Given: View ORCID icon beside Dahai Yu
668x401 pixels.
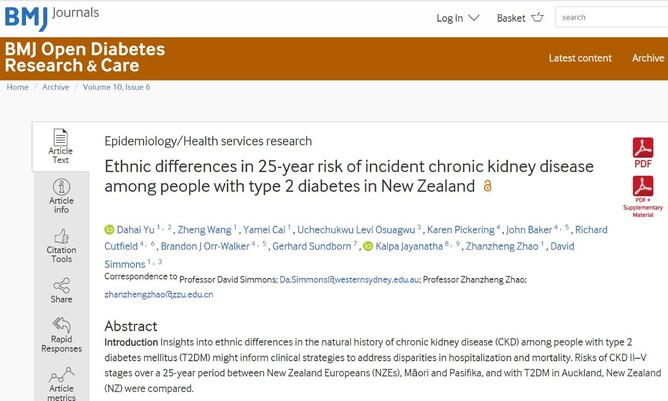Looking at the screenshot, I should click(110, 230).
